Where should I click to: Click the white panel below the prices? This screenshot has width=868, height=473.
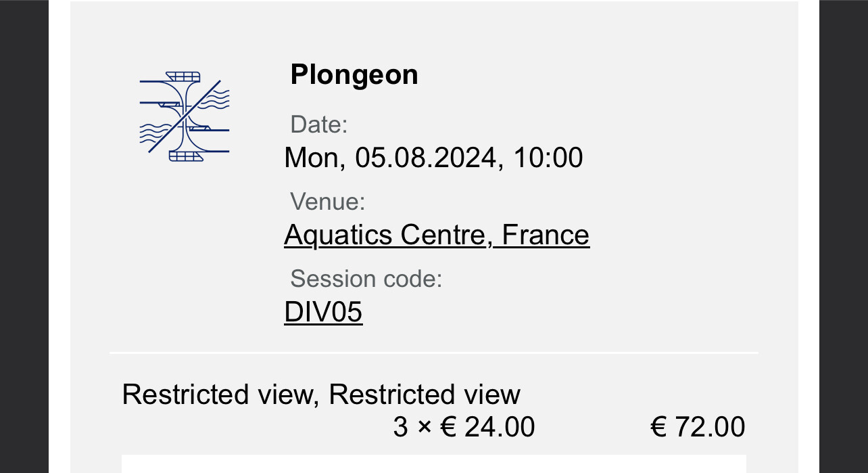click(433, 464)
